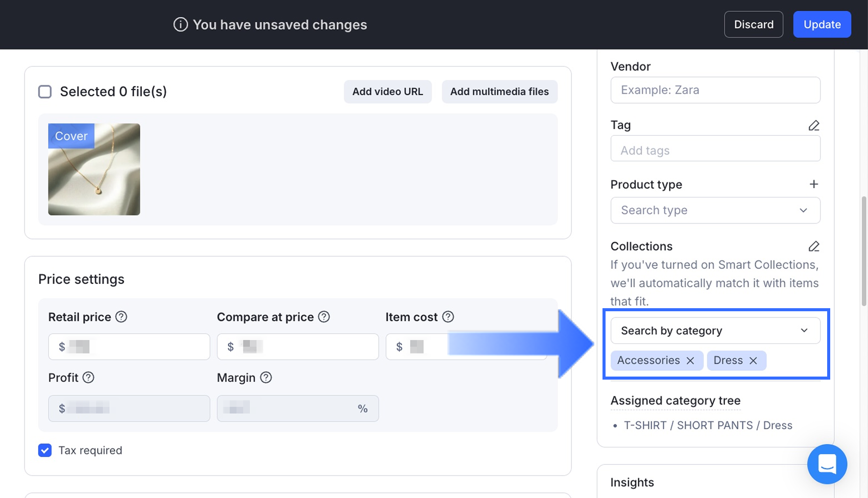Remove the Dress collection tag
Screen dimensions: 868x498
[x=753, y=361]
